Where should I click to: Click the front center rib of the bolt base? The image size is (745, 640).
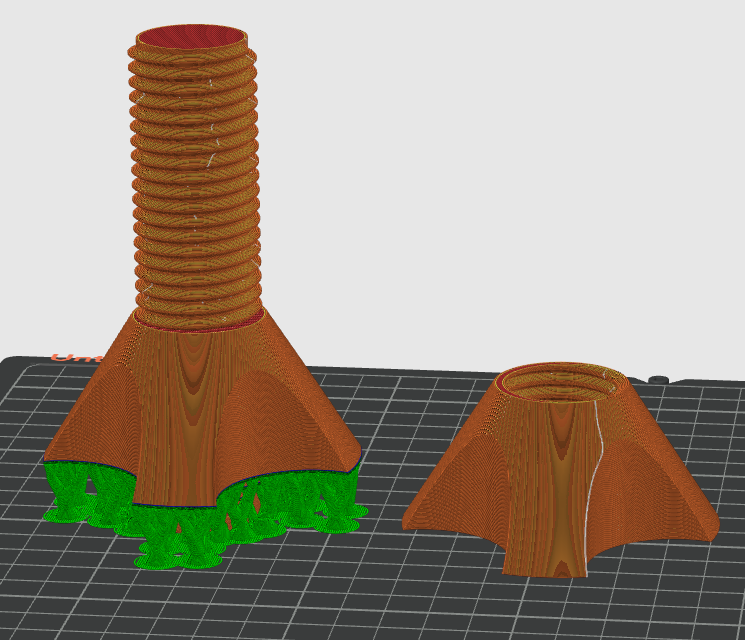(185, 420)
